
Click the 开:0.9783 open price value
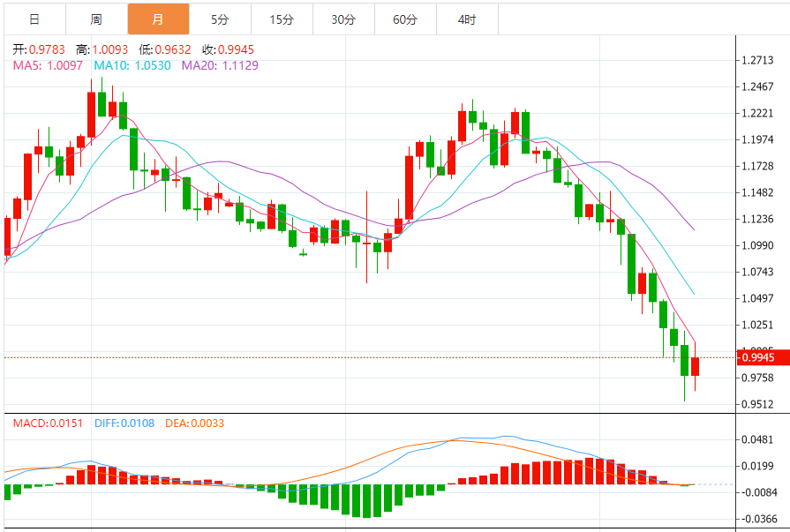[x=39, y=49]
